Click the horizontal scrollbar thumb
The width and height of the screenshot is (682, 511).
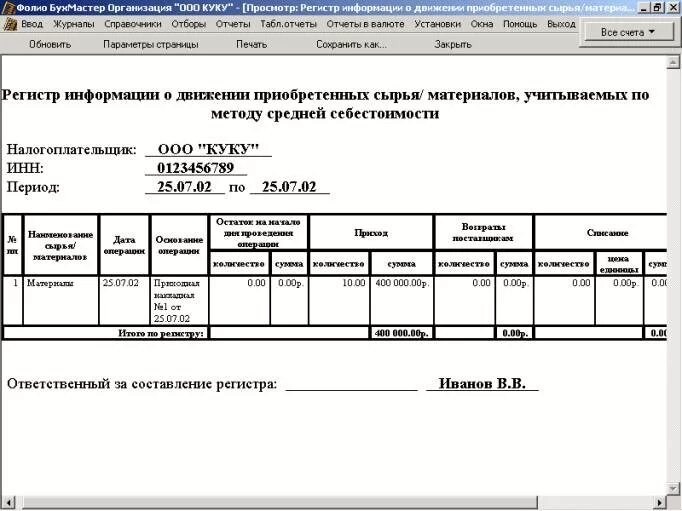280,502
